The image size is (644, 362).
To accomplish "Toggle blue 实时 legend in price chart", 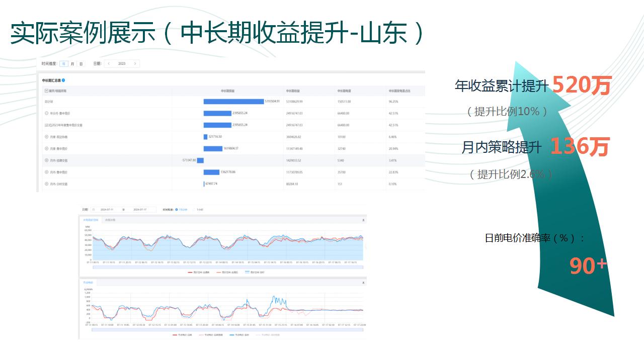I will (240, 334).
